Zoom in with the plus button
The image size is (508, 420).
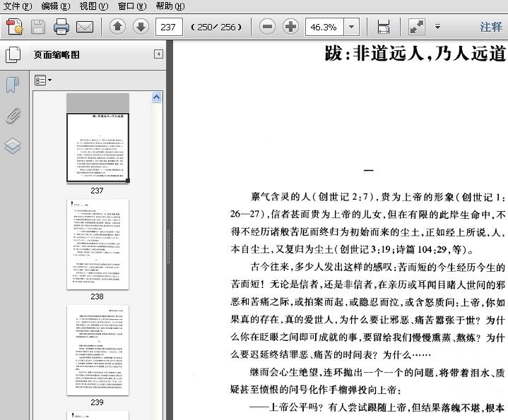(290, 27)
